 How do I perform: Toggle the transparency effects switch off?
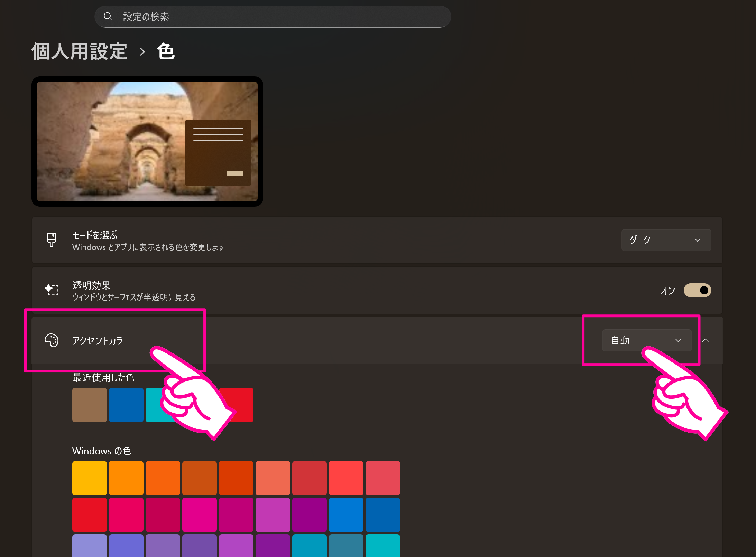click(697, 290)
